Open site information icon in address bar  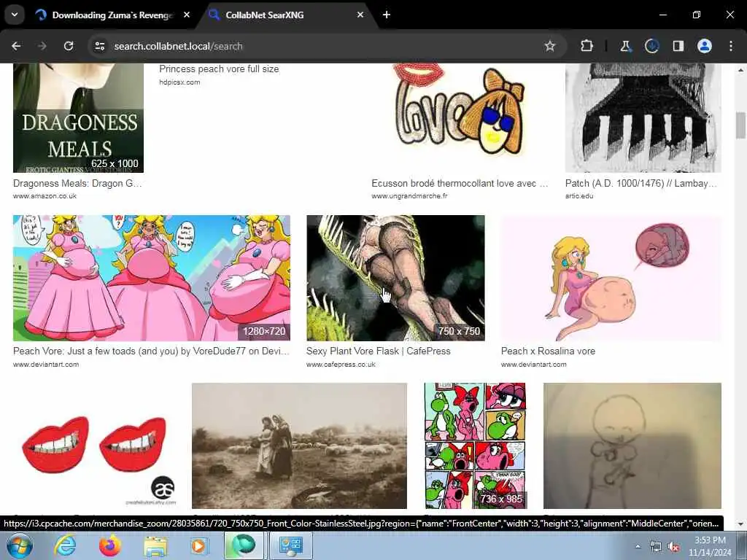tap(99, 46)
